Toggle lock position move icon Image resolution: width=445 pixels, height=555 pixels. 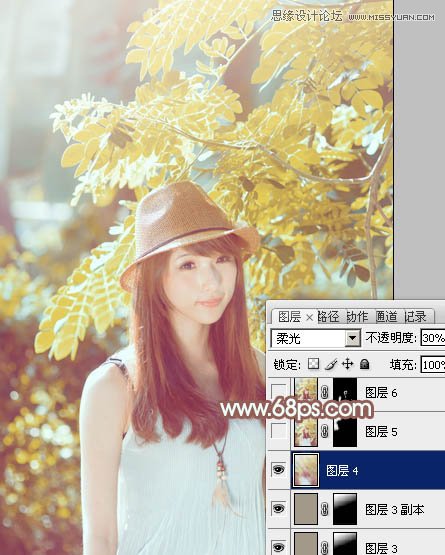(348, 364)
